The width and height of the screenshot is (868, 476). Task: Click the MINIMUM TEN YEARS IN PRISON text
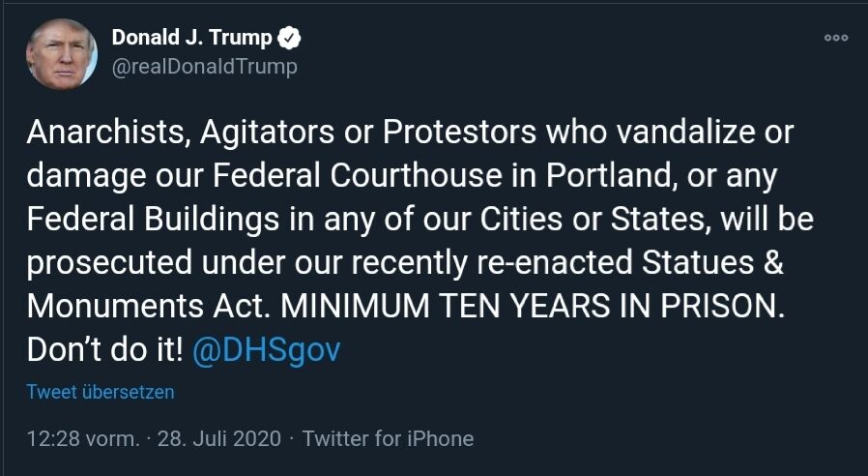[530, 306]
